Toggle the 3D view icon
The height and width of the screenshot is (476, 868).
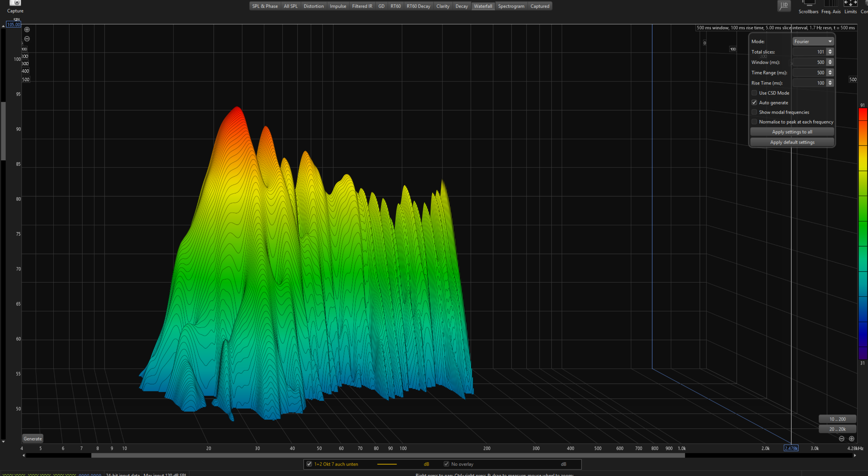[784, 5]
